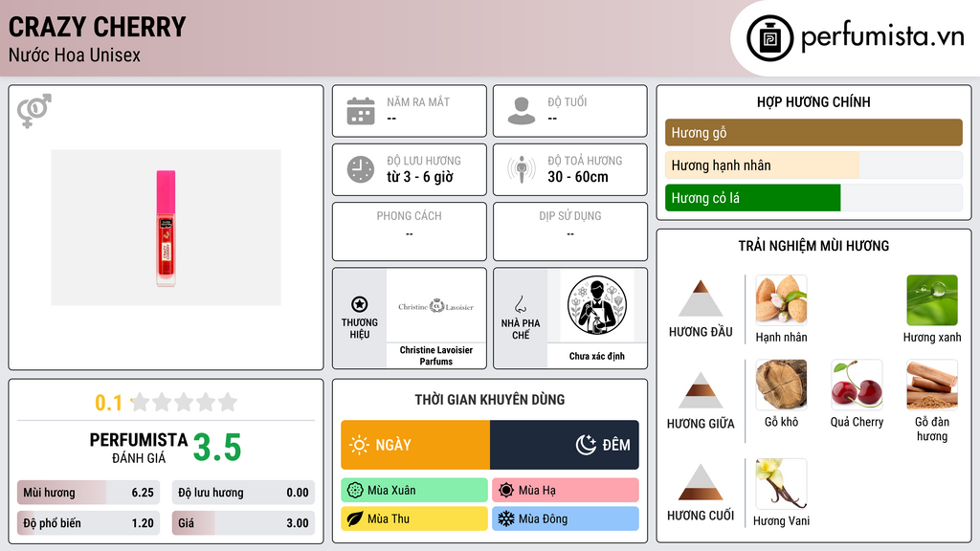The width and height of the screenshot is (980, 551).
Task: Select the Đêm nighttime segment
Action: pyautogui.click(x=565, y=445)
